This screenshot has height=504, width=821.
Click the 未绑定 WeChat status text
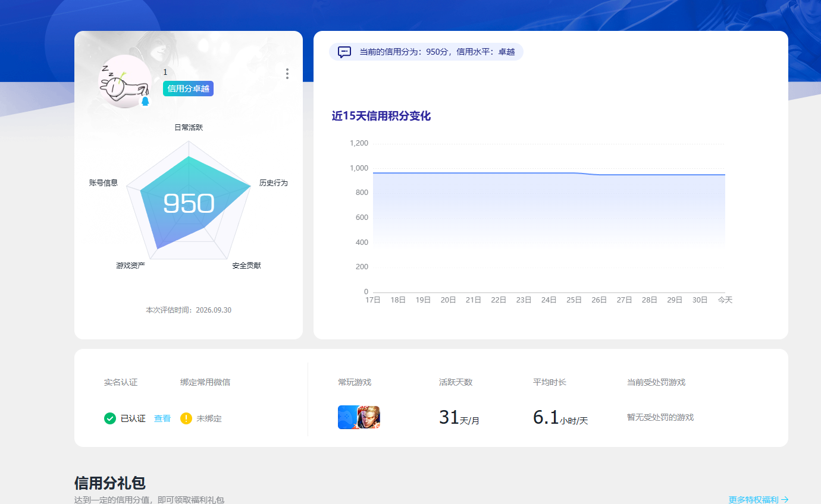point(209,418)
